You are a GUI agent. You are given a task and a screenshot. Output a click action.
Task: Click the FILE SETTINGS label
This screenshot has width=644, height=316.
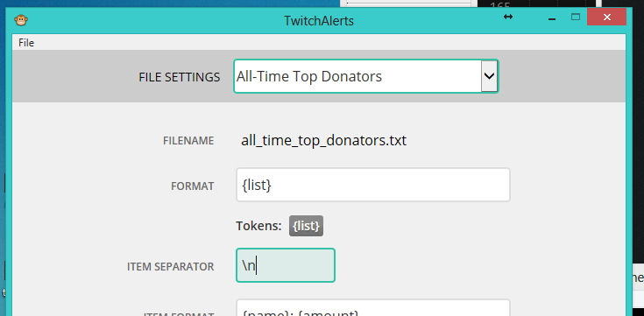click(180, 77)
